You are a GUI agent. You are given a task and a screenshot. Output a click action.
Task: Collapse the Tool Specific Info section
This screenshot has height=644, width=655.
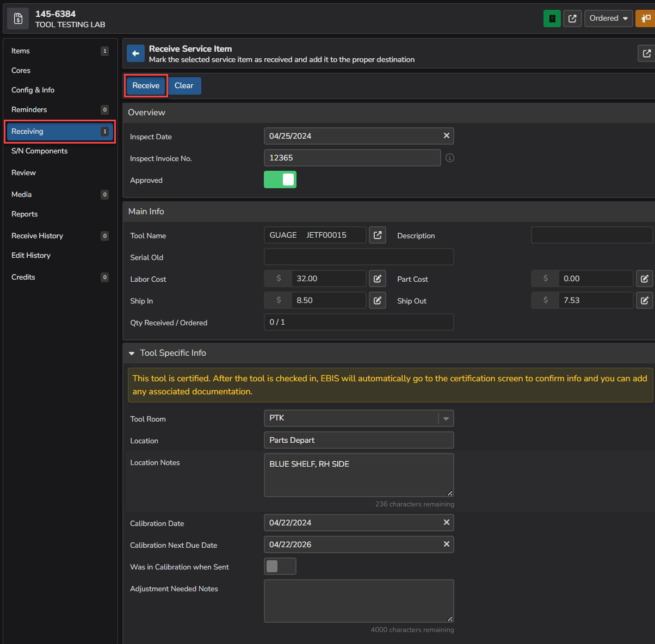[x=132, y=352]
